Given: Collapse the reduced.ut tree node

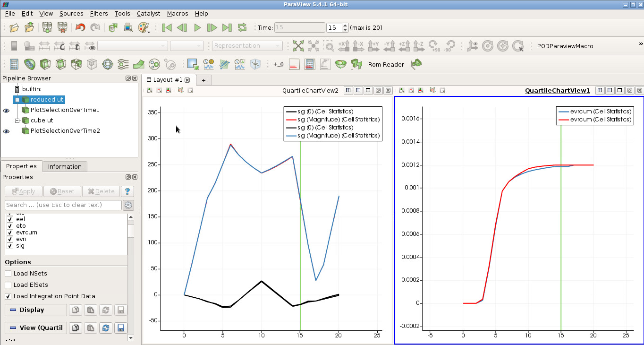Looking at the screenshot, I should click(x=17, y=100).
